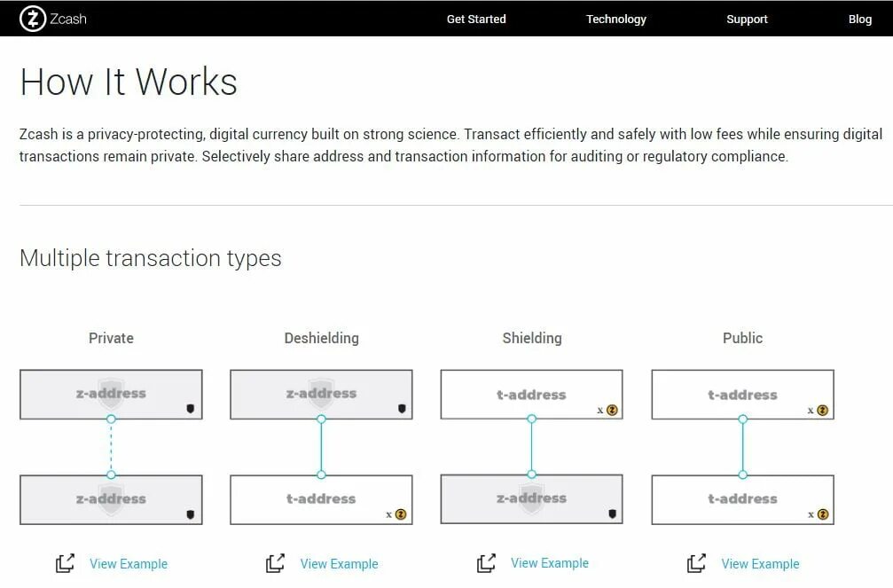Click bottom t-address box in Public diagram
This screenshot has width=893, height=588.
(x=742, y=499)
